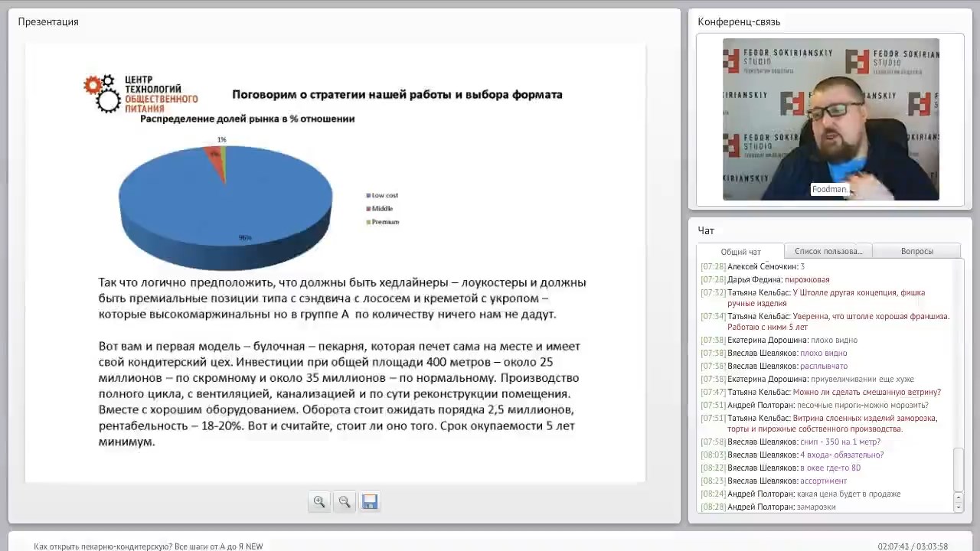Viewport: 980px width, 551px height.
Task: Click the Premium legend entry
Action: click(x=383, y=222)
